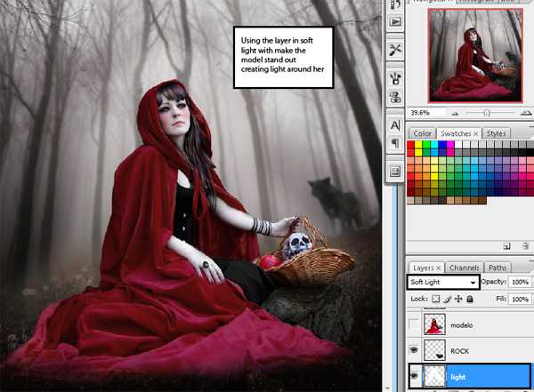Open the Soft Light blend mode dropdown
The height and width of the screenshot is (392, 534).
click(x=442, y=282)
